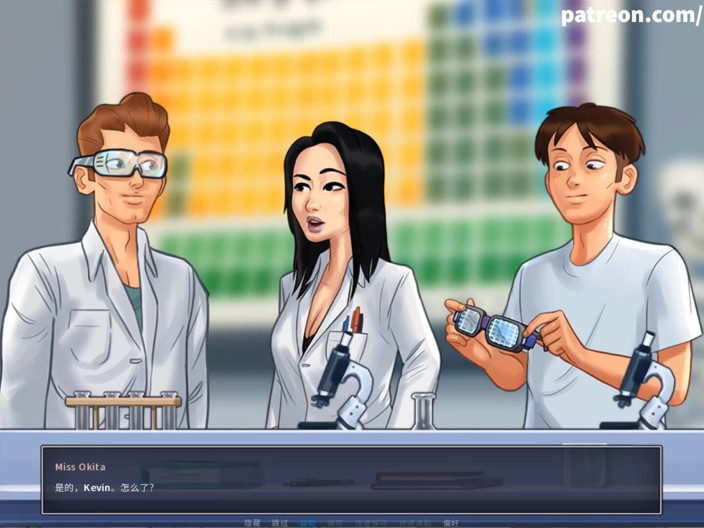Select 跳过 (Skip) in the bottom menu
The width and height of the screenshot is (704, 528).
point(279,523)
